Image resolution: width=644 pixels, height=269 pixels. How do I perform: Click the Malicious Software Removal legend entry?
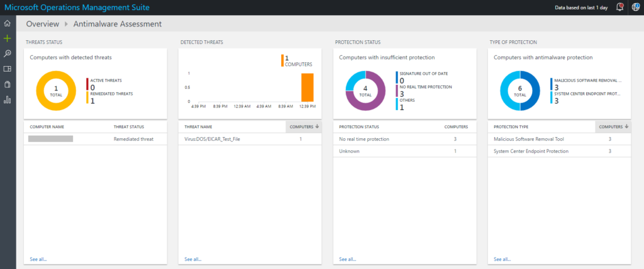587,84
